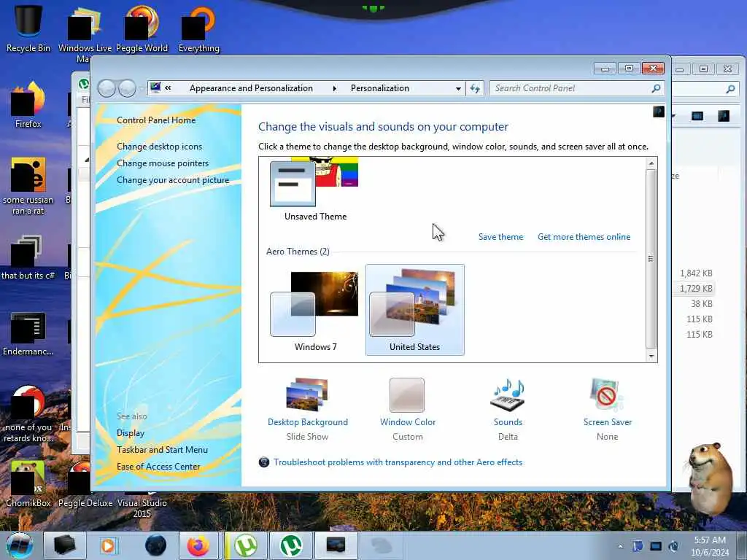Click the Control Panel help icon
This screenshot has height=560, width=747.
tap(659, 112)
